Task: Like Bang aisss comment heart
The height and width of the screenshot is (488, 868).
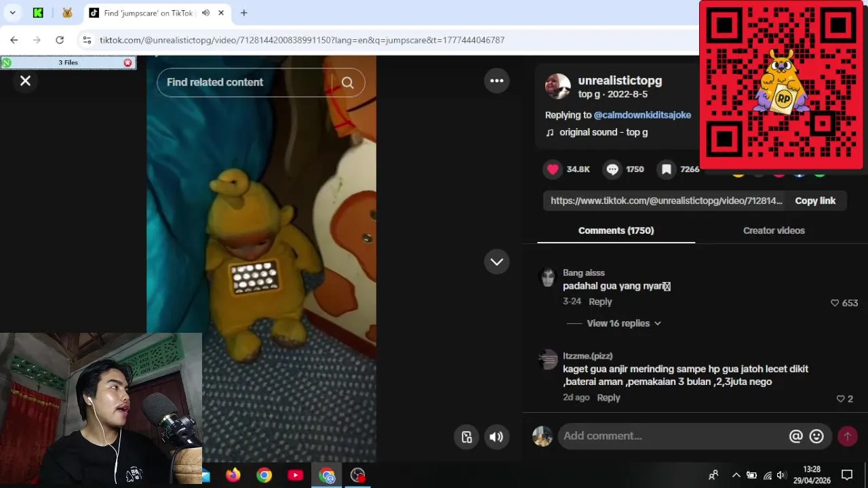Action: click(x=835, y=303)
